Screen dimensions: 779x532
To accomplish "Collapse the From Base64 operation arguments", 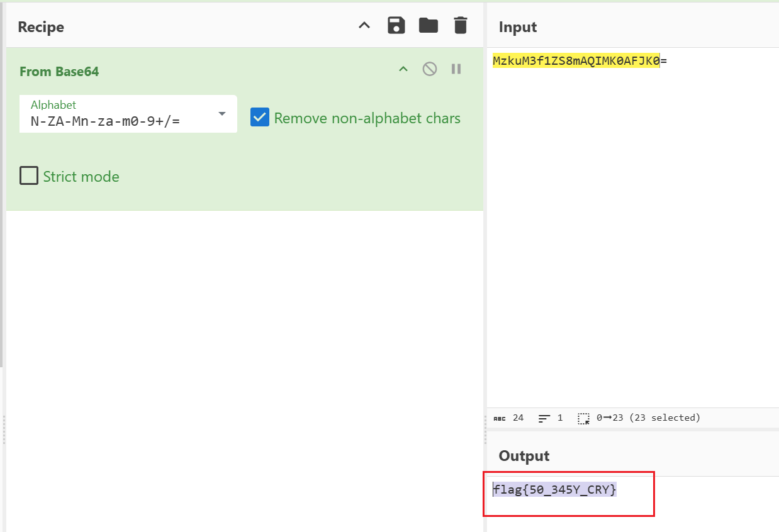I will click(403, 69).
